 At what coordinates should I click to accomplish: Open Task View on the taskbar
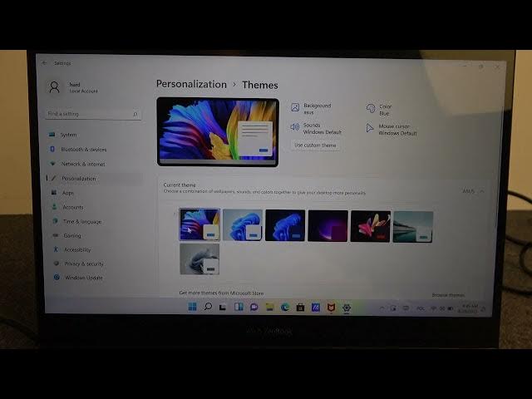click(223, 307)
